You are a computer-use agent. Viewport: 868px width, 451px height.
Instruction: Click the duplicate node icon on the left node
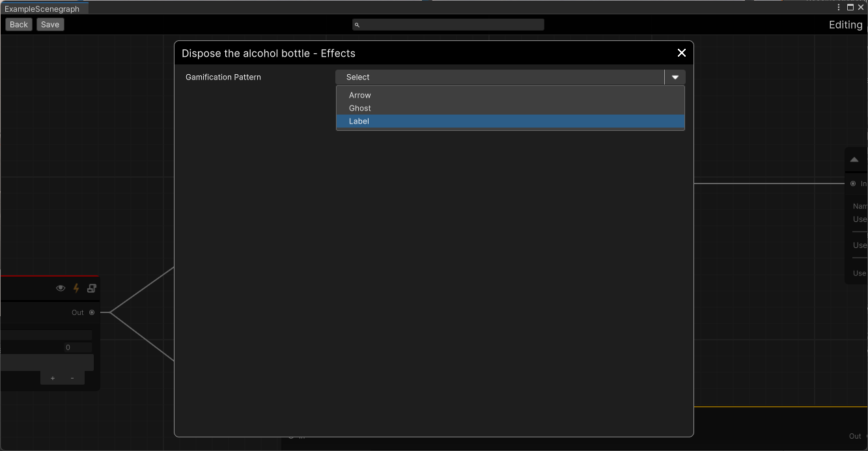point(92,288)
